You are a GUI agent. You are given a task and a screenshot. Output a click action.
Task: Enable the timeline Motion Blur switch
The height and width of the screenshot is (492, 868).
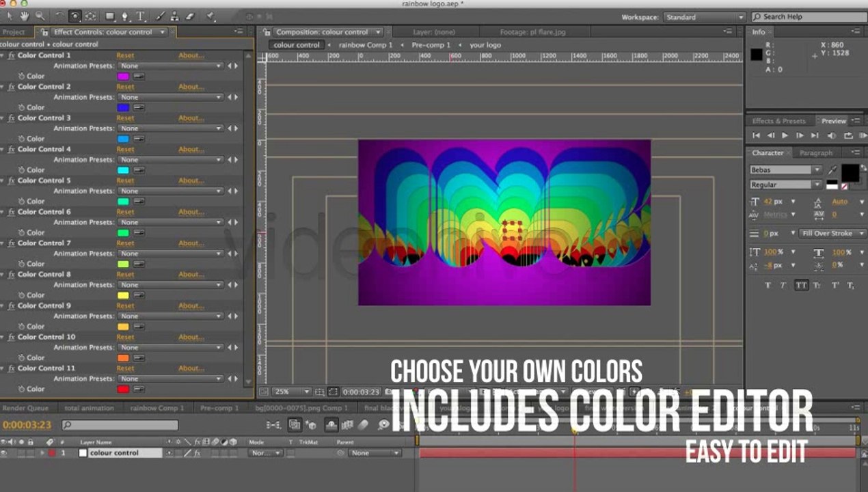click(364, 425)
